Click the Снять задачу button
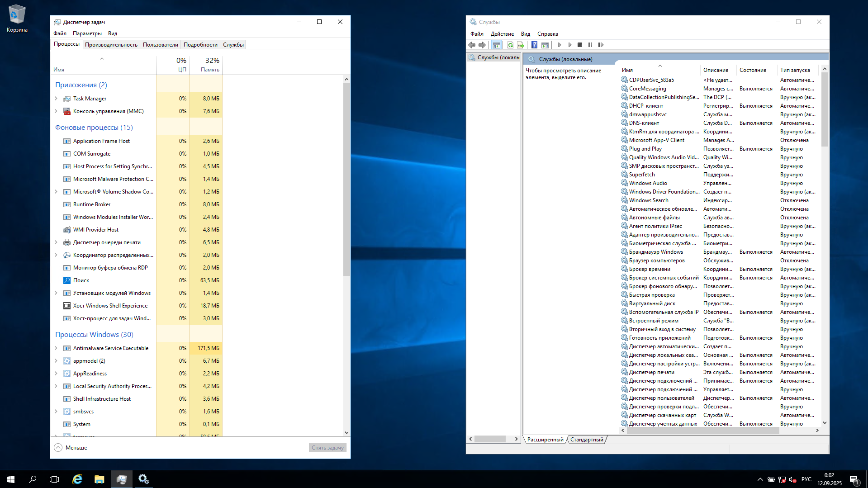 (327, 448)
